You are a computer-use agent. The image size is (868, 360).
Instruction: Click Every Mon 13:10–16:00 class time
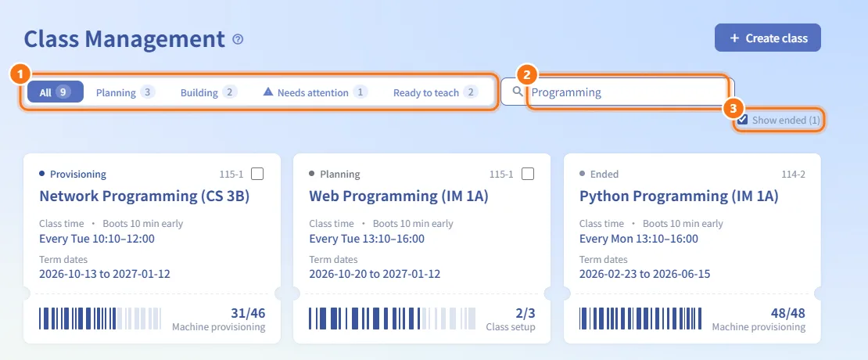(639, 239)
